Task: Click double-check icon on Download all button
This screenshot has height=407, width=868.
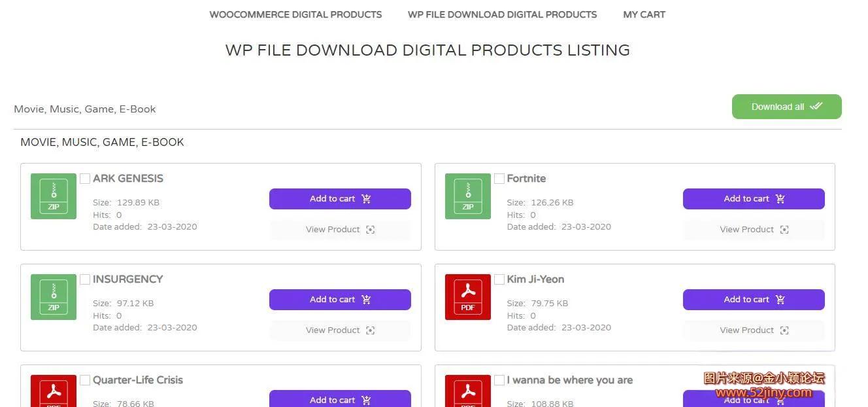Action: point(816,106)
